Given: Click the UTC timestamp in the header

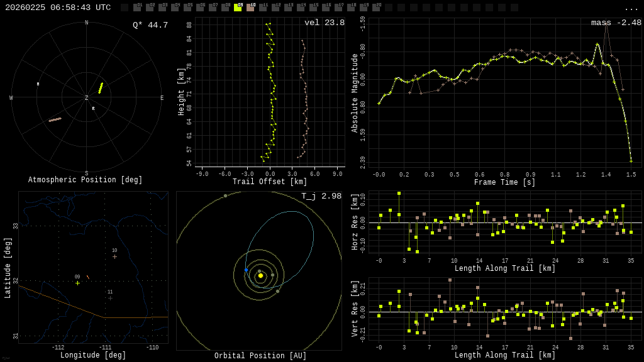Looking at the screenshot, I should (58, 8).
